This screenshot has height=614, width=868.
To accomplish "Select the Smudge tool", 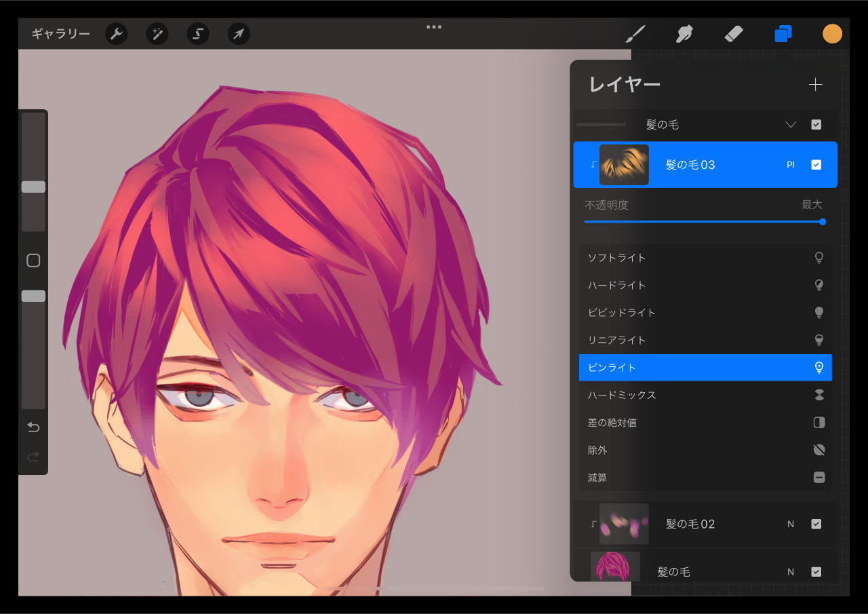I will click(x=684, y=34).
